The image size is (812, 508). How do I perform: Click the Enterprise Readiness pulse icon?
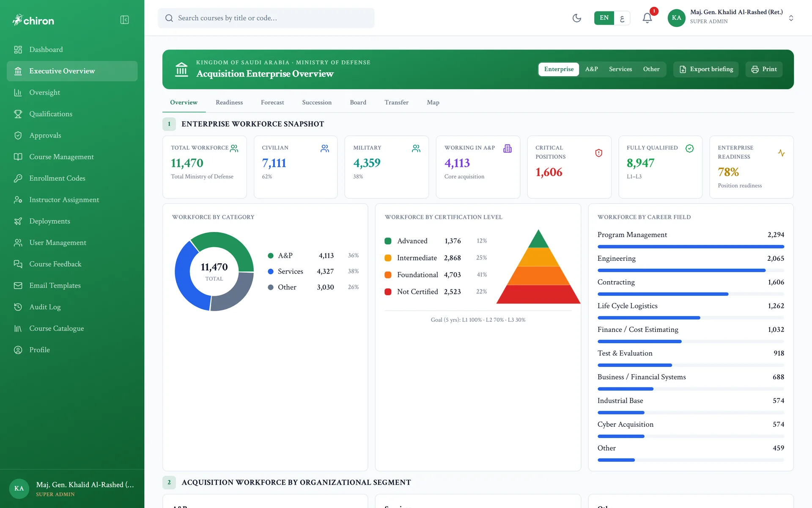[781, 153]
